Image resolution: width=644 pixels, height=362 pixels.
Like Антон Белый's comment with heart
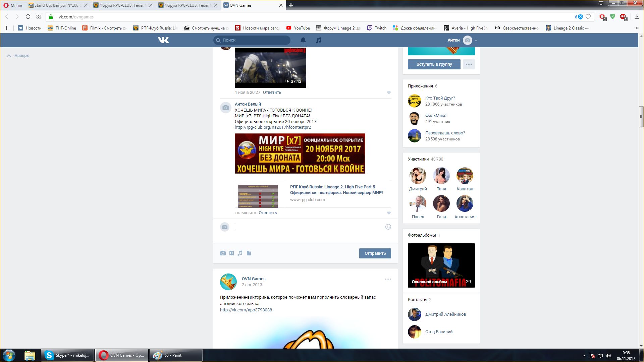[389, 213]
